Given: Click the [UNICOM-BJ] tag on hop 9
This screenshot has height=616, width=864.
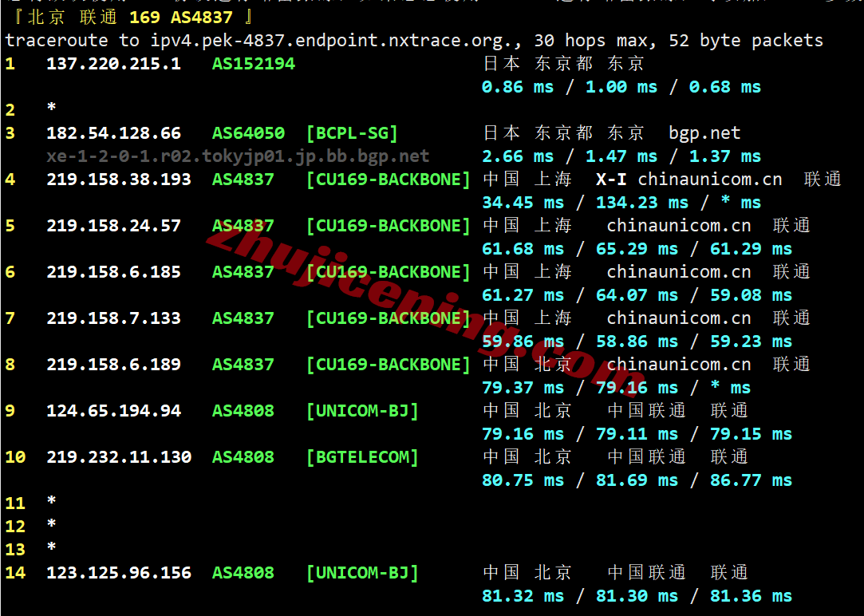Looking at the screenshot, I should 362,411.
